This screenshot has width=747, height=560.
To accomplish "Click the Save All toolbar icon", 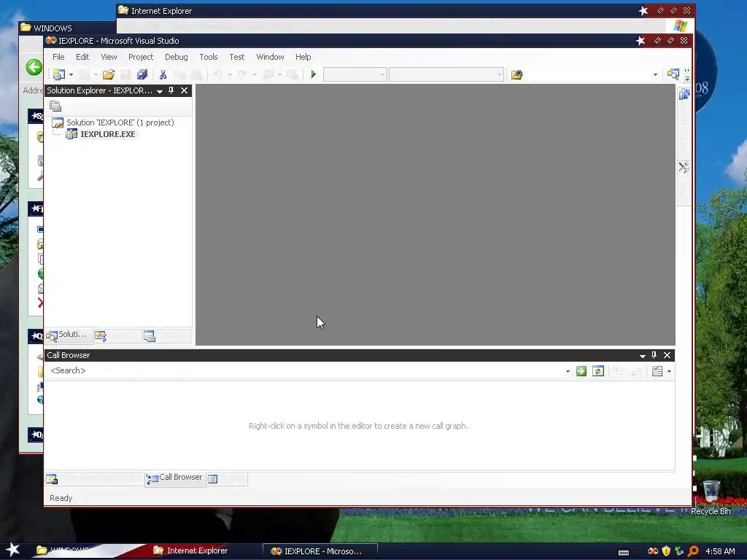I will pyautogui.click(x=142, y=74).
